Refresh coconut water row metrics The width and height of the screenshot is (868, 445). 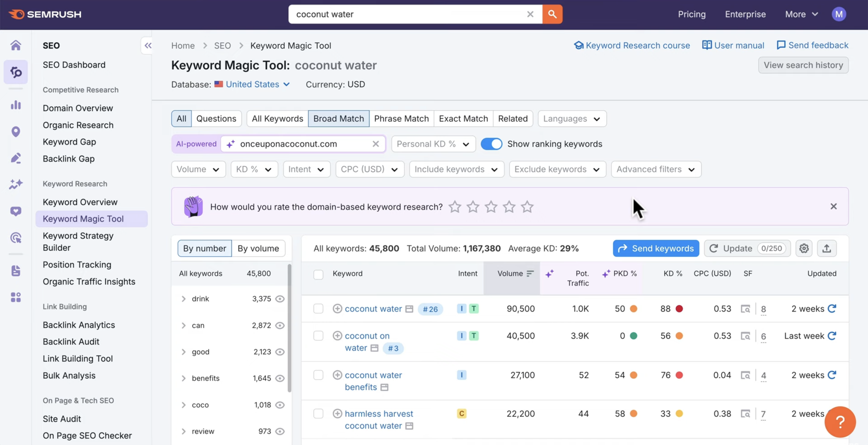click(832, 309)
